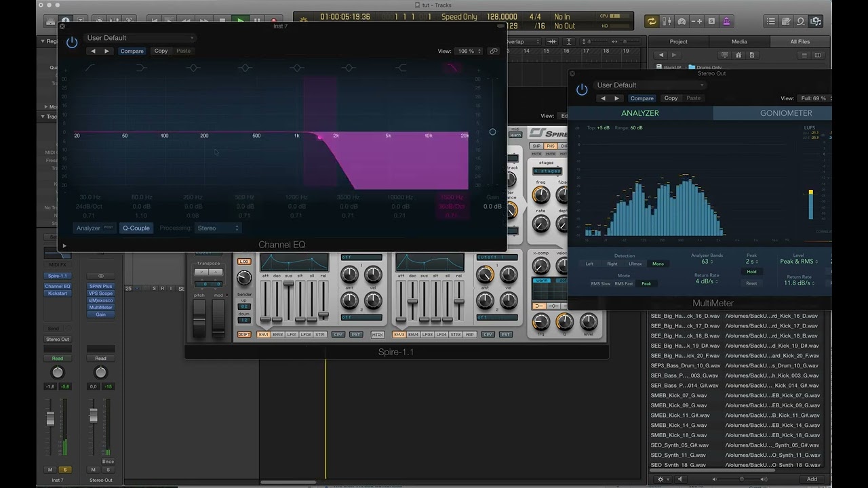
Task: Toggle the high shelf band icon in EQ
Action: 401,68
